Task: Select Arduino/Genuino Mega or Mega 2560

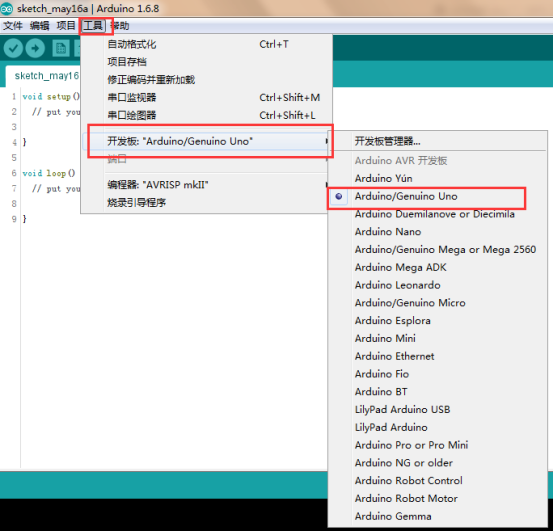Action: pyautogui.click(x=438, y=250)
